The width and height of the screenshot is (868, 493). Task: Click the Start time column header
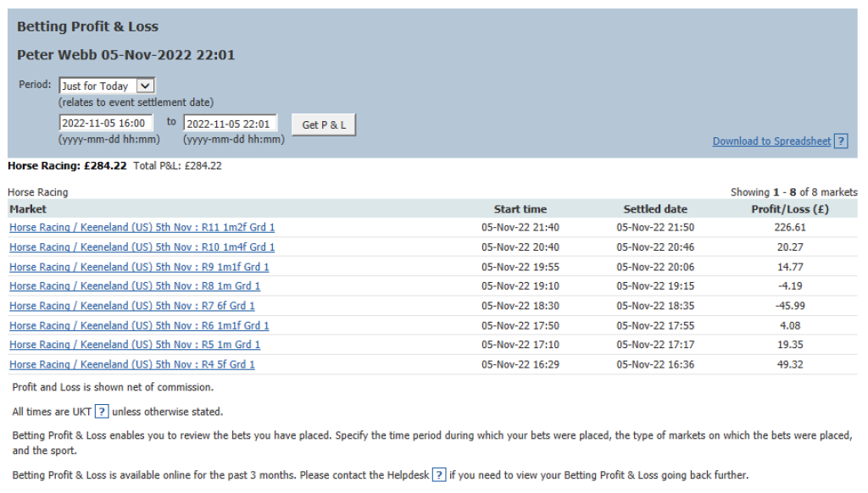520,209
